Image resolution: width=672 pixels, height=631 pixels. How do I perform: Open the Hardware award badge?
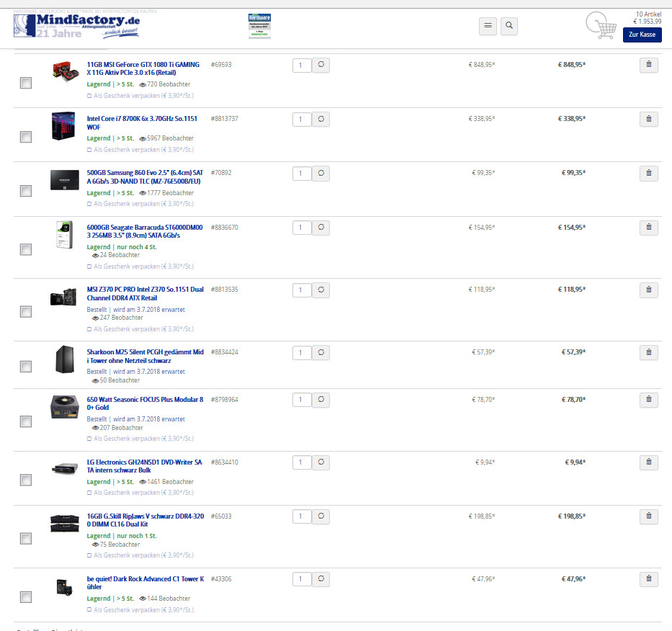pyautogui.click(x=259, y=26)
